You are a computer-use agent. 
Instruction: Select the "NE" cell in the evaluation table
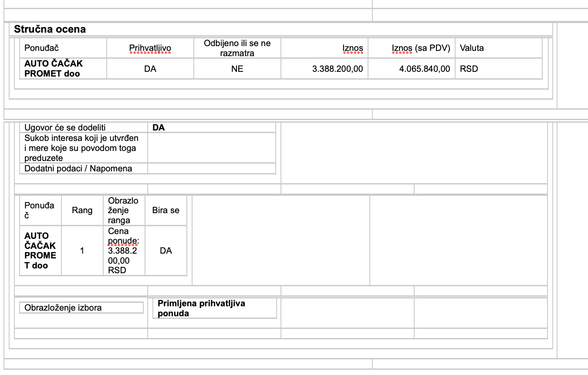pos(237,69)
